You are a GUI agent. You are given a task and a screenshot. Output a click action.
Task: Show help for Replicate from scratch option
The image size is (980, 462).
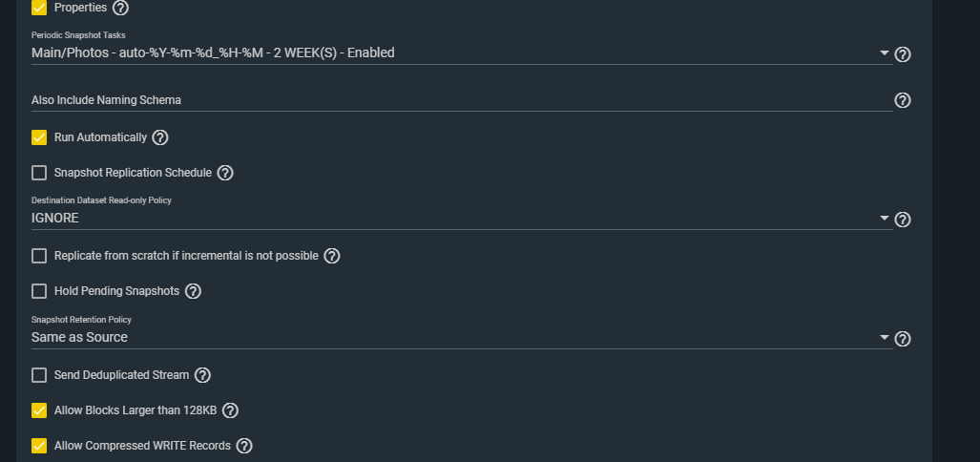332,256
